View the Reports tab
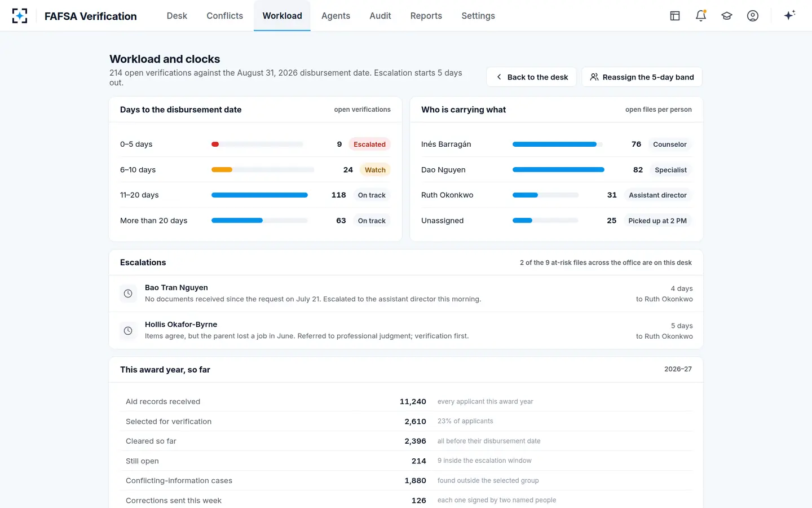 click(x=426, y=16)
